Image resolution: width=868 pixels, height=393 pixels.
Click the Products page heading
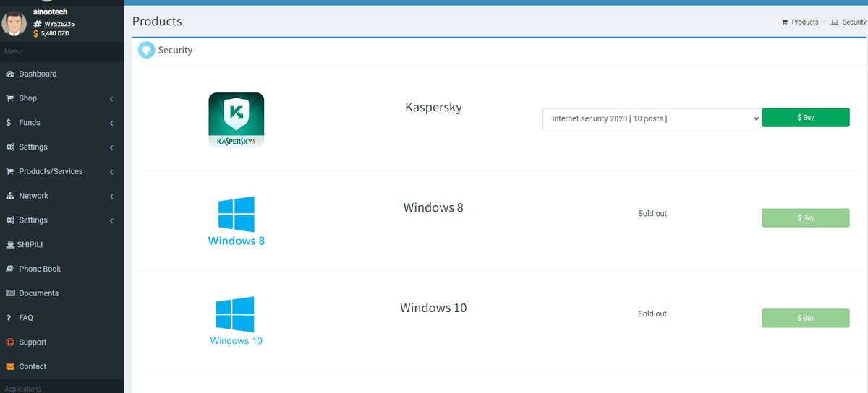[x=157, y=22]
